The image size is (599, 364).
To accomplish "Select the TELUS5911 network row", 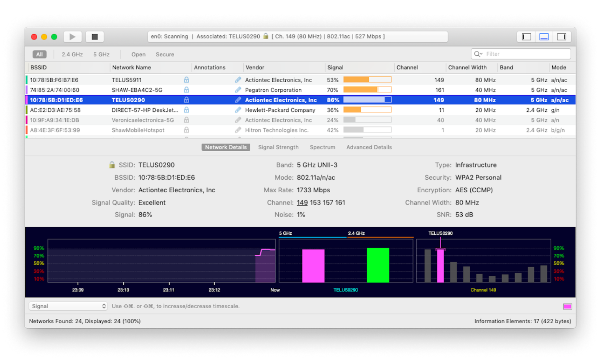I will pyautogui.click(x=300, y=80).
